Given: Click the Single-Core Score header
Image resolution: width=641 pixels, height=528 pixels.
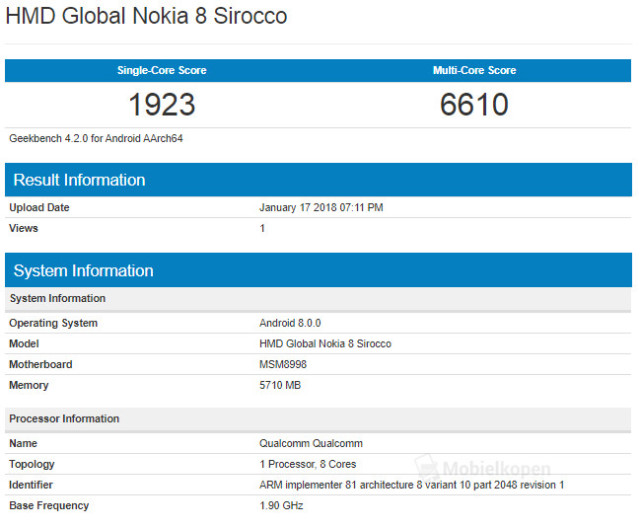Looking at the screenshot, I should tap(161, 70).
